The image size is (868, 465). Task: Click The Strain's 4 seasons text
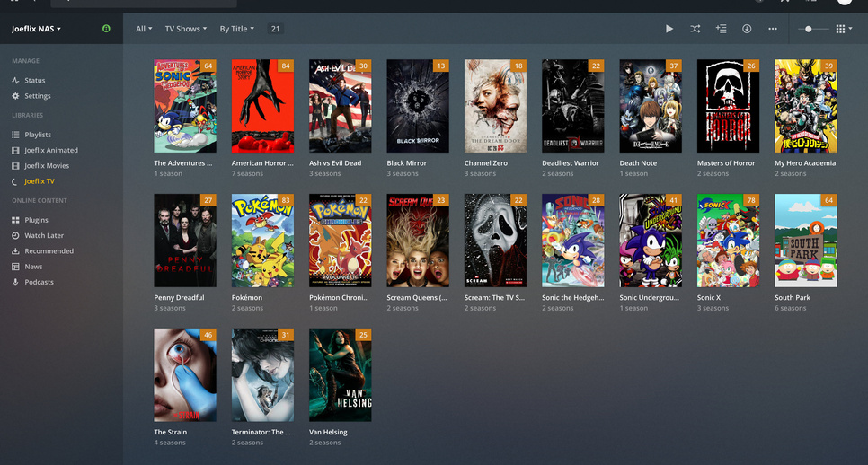pyautogui.click(x=170, y=443)
